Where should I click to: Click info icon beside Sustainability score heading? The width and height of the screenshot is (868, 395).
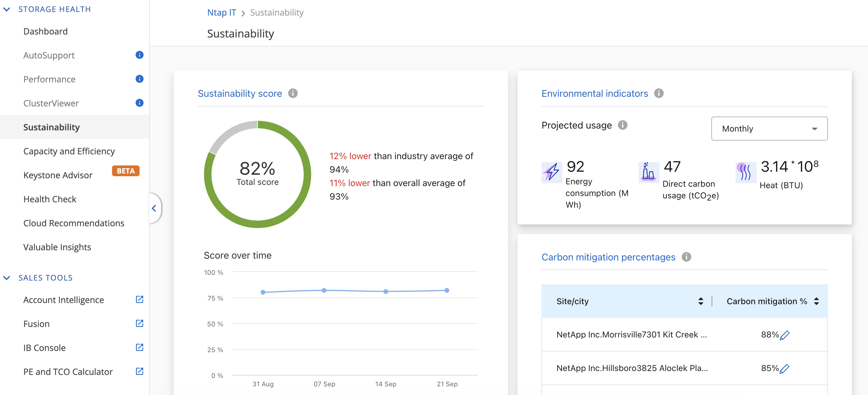(292, 94)
